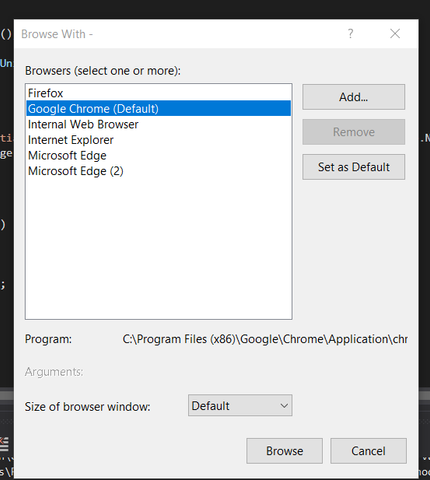This screenshot has width=430, height=480.
Task: Select Firefox in the browsers list
Action: pos(158,93)
